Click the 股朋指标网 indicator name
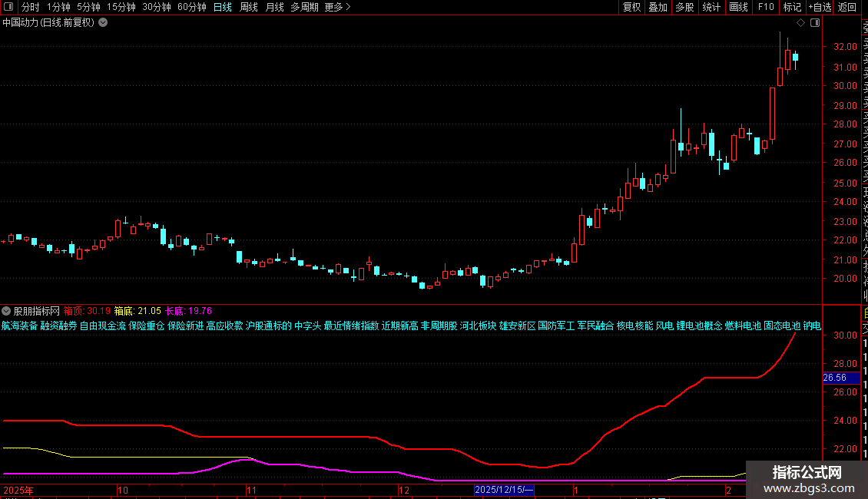868x499 pixels. [37, 311]
